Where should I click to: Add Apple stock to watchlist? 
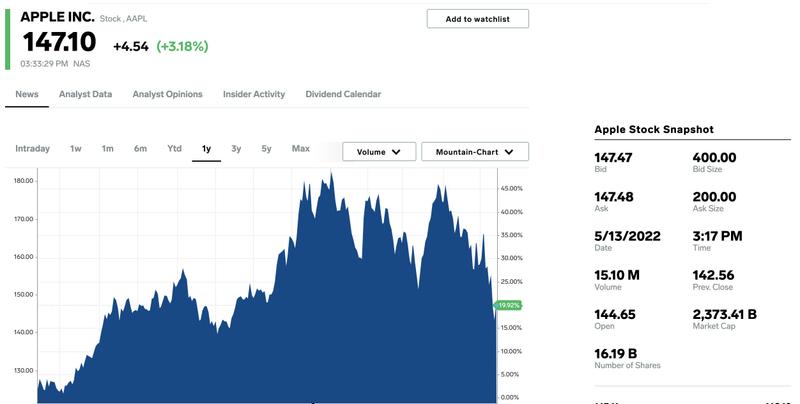click(x=478, y=19)
